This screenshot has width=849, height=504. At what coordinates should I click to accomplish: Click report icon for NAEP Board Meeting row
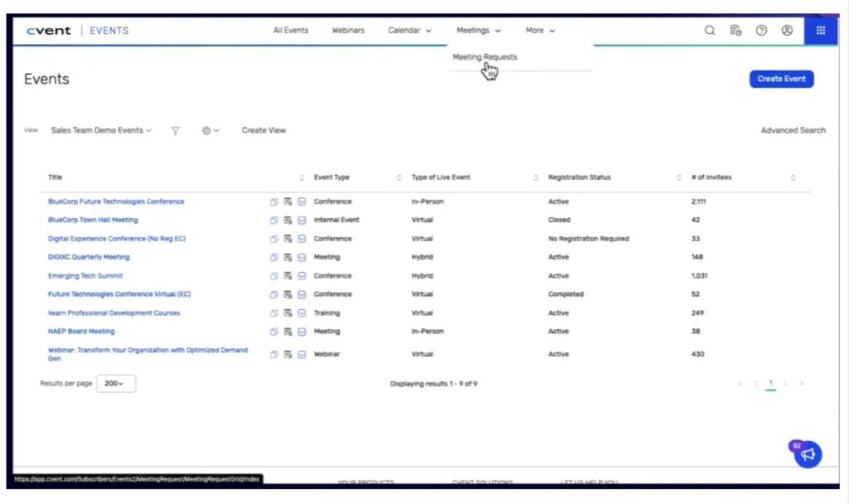(288, 332)
